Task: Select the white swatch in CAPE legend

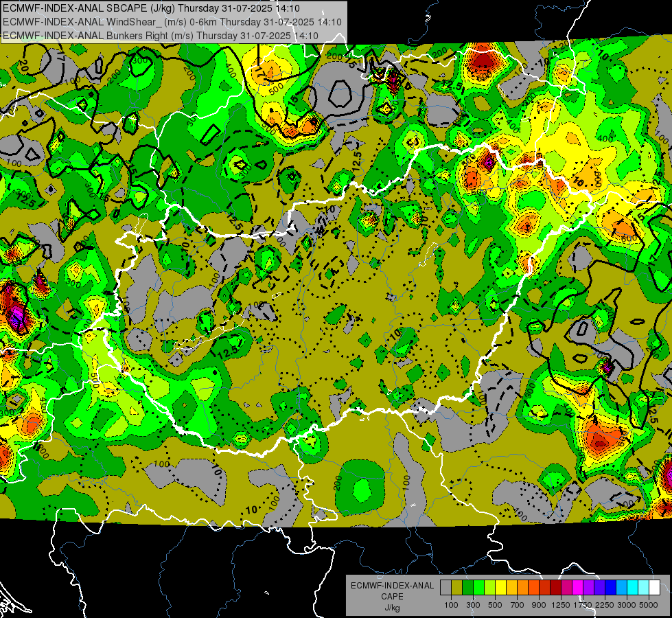Action: (x=654, y=587)
